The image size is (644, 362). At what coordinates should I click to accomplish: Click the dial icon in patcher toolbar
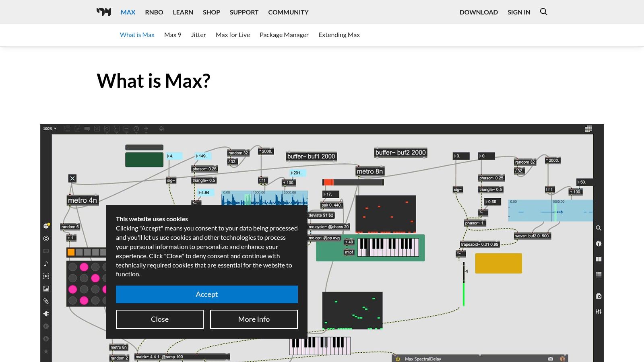click(x=136, y=129)
